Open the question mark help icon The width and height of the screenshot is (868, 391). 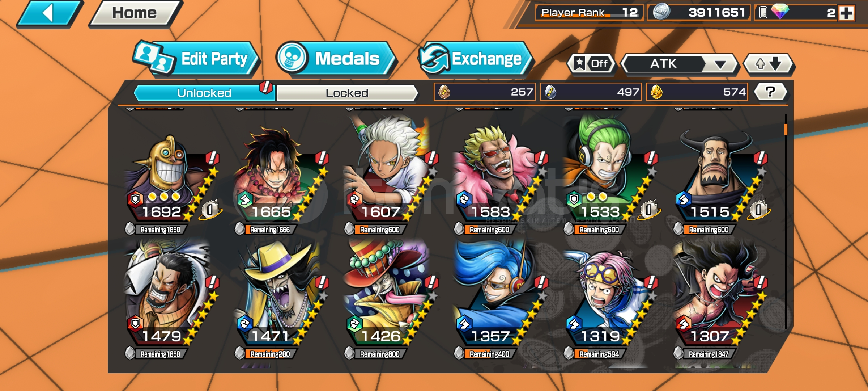[770, 92]
